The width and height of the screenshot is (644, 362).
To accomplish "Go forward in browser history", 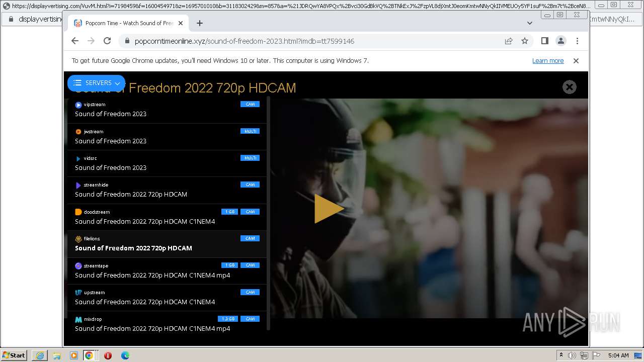I will coord(91,41).
